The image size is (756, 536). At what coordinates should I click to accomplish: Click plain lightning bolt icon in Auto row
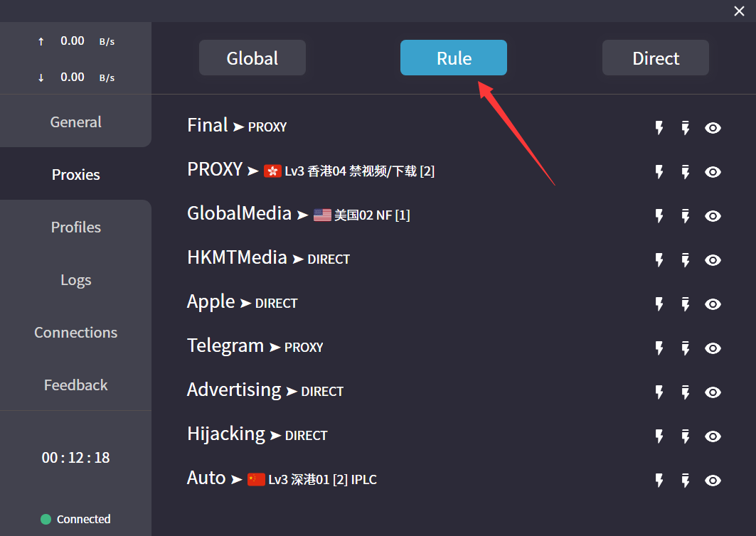click(659, 481)
